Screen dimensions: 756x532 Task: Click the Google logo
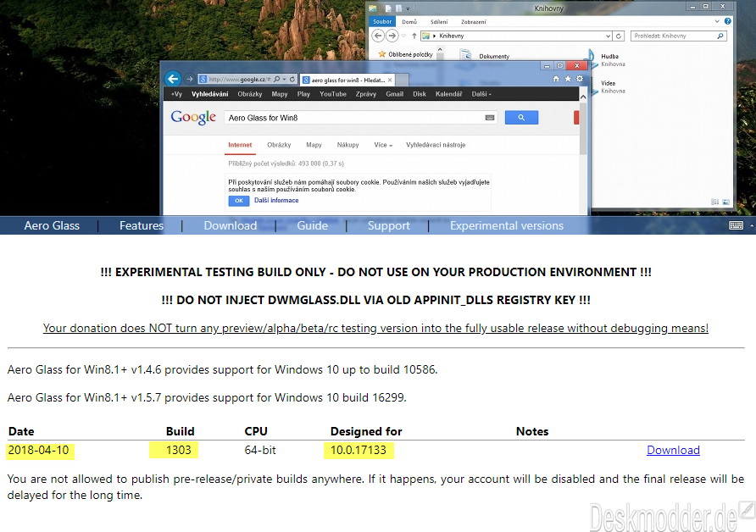click(193, 117)
